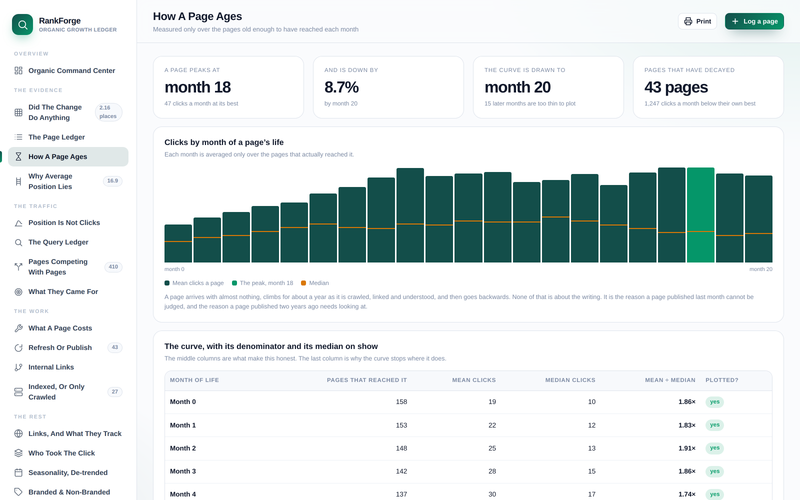Click the 16.9 badge on Why Average Position Lies

(x=113, y=181)
